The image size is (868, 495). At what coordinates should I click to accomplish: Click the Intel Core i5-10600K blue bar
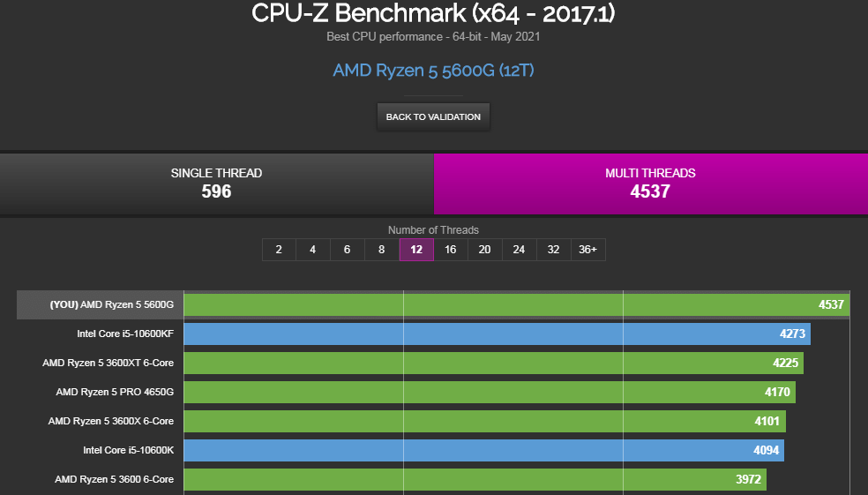pos(483,450)
